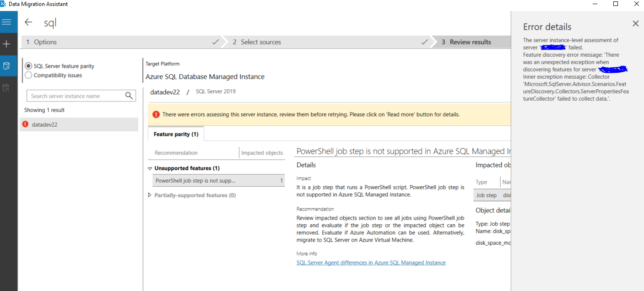Click the grayed database sidebar icon below it

[x=6, y=87]
